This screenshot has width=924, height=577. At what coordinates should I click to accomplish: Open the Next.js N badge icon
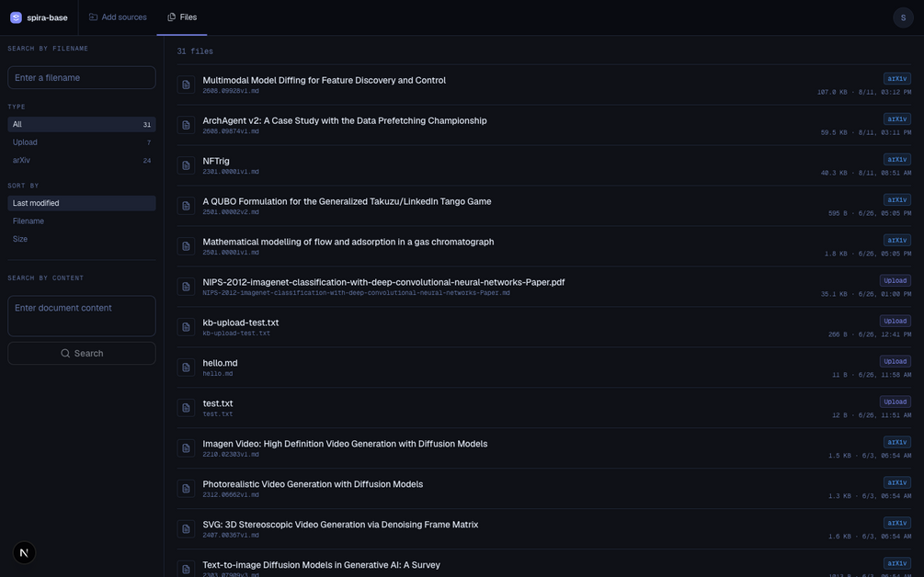pyautogui.click(x=24, y=553)
